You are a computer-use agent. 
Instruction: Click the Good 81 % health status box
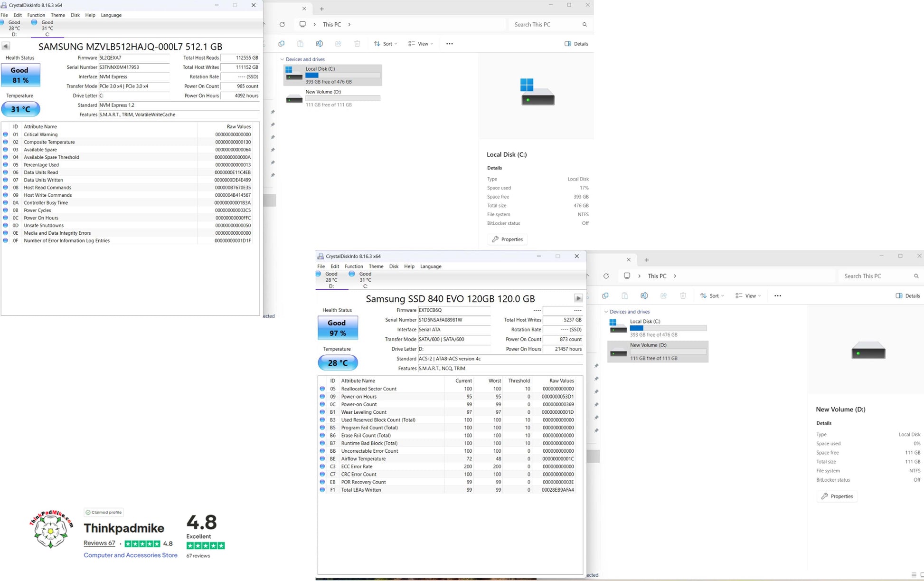pyautogui.click(x=20, y=75)
